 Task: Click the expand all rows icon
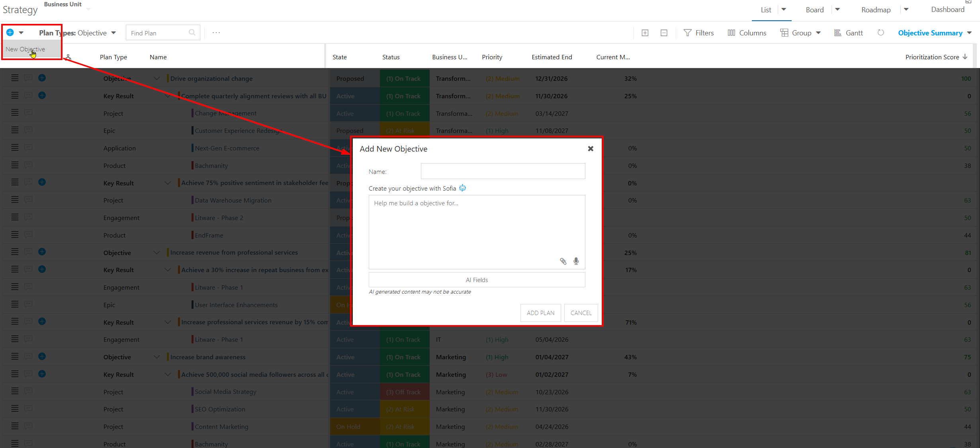pyautogui.click(x=645, y=33)
